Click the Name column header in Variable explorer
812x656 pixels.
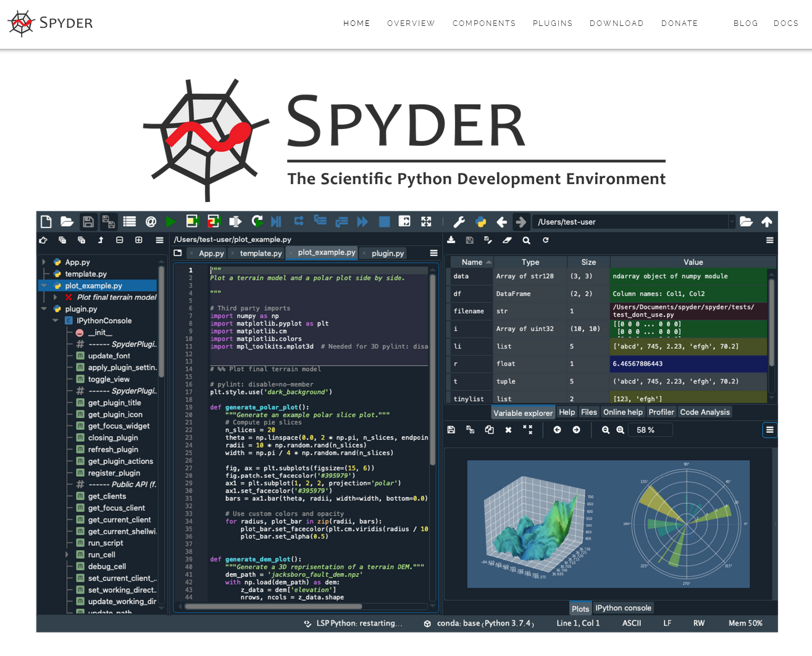tap(472, 262)
